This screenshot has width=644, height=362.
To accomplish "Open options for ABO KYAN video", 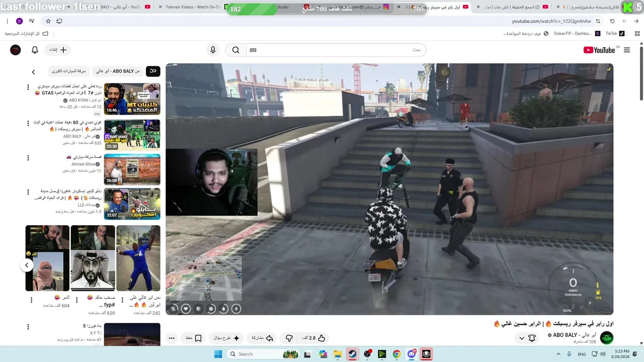I will 29,87.
